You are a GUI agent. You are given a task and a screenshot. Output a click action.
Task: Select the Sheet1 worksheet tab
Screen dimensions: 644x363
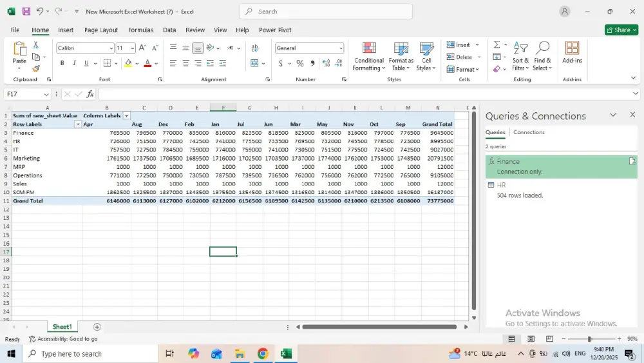coord(62,327)
